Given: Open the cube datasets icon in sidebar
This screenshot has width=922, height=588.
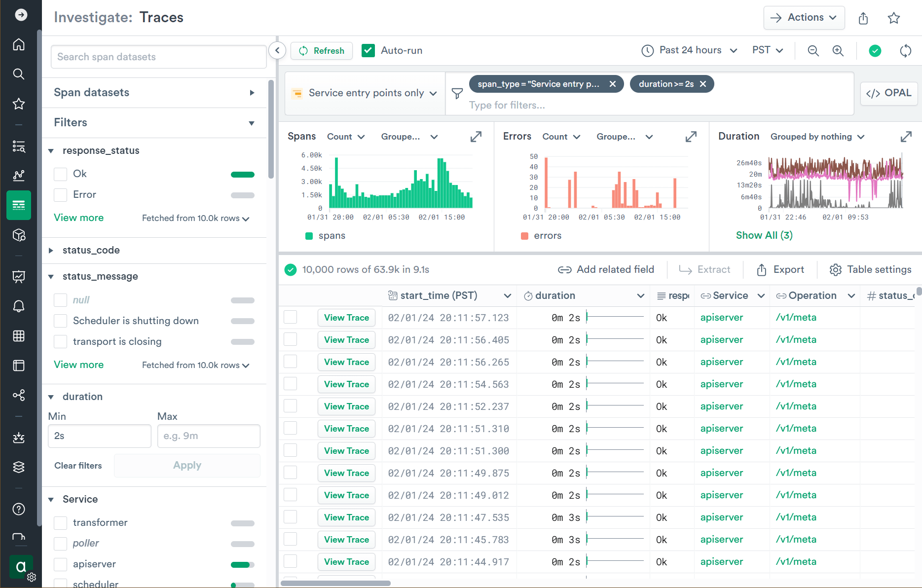Looking at the screenshot, I should [x=19, y=235].
